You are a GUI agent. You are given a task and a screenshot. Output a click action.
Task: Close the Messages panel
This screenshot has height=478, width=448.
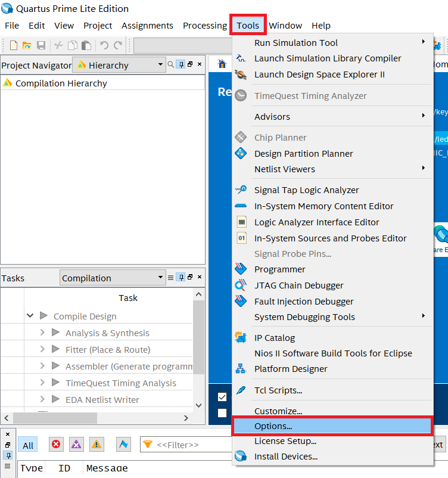(8, 434)
